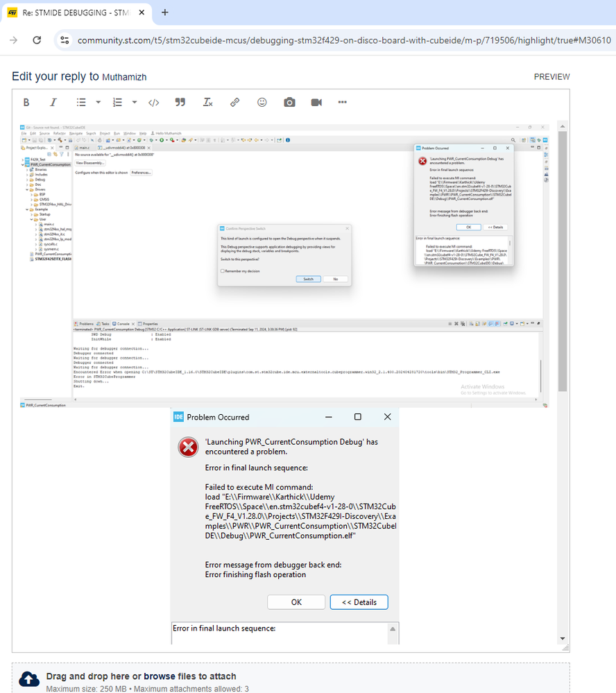Screen dimensions: 616x693
Task: Close the 'Re: STMIDE DEBUGGING' browser tab
Action: [142, 12]
